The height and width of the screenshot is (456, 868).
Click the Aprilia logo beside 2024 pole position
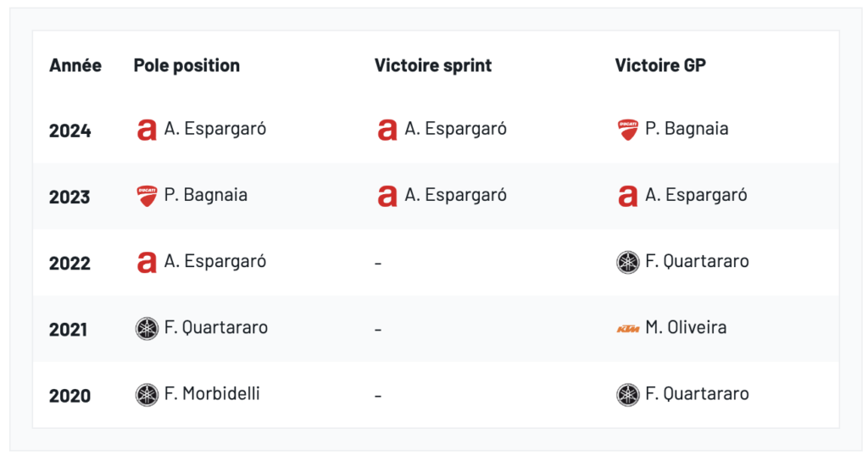point(147,130)
